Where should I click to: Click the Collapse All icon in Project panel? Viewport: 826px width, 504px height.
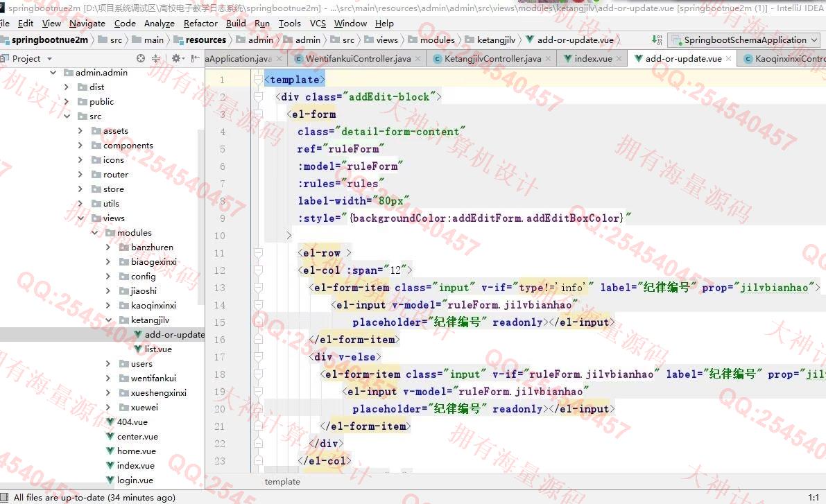(x=156, y=59)
